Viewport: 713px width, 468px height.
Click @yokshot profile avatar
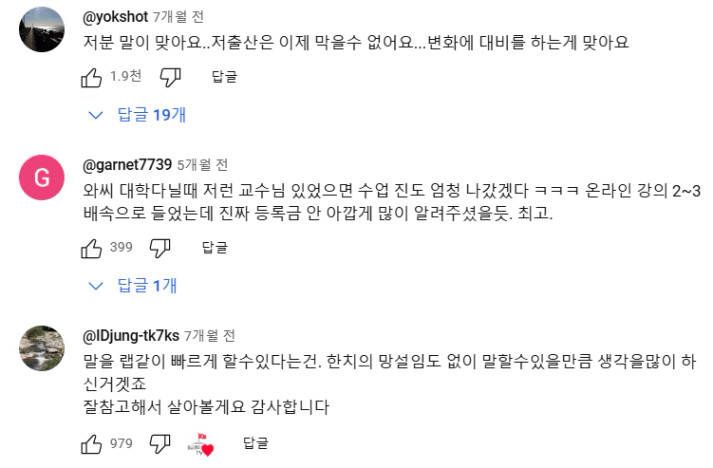pyautogui.click(x=43, y=29)
